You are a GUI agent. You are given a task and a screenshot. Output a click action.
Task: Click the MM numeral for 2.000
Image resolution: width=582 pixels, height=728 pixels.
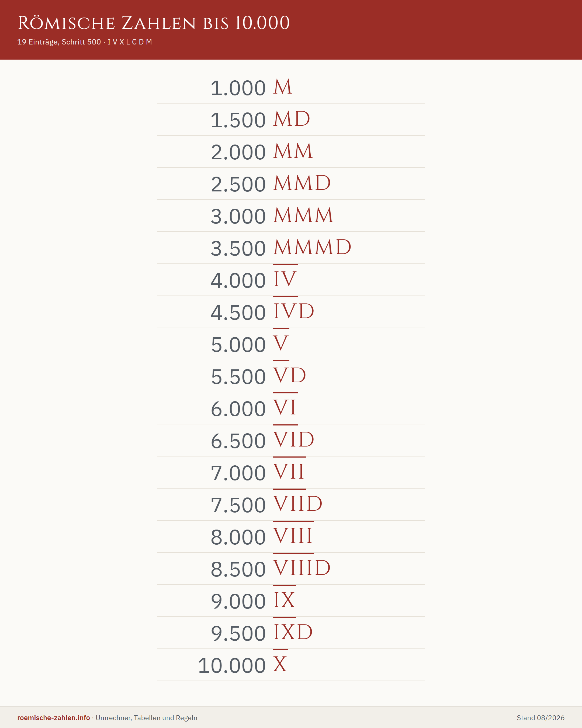(293, 151)
